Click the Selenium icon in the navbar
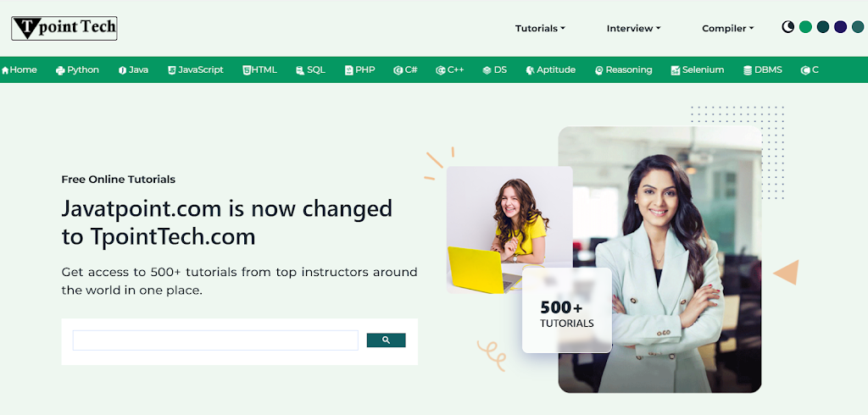 [676, 70]
